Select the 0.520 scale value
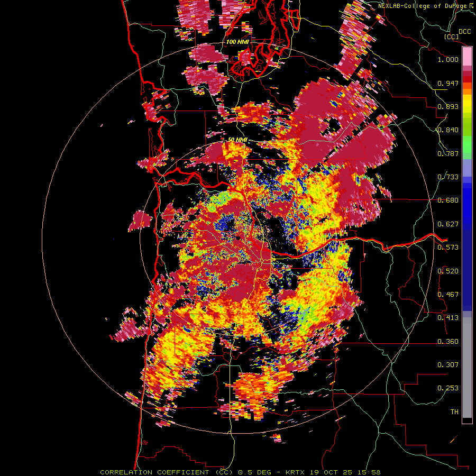The height and width of the screenshot is (476, 476). click(448, 271)
